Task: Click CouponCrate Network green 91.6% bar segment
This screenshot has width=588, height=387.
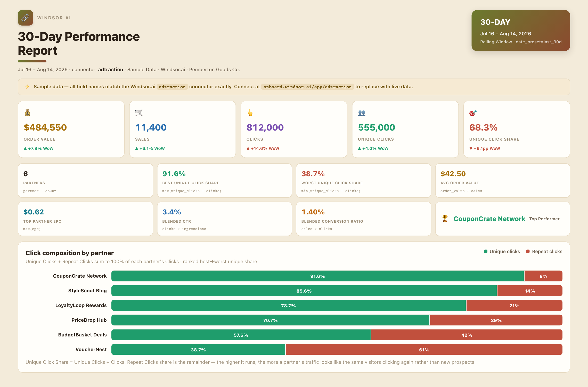Action: click(x=317, y=276)
